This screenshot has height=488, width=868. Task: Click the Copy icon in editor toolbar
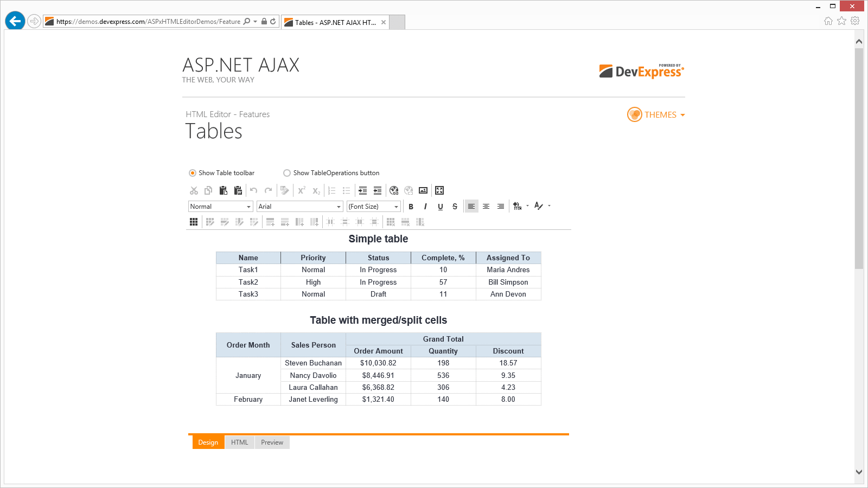pyautogui.click(x=208, y=190)
